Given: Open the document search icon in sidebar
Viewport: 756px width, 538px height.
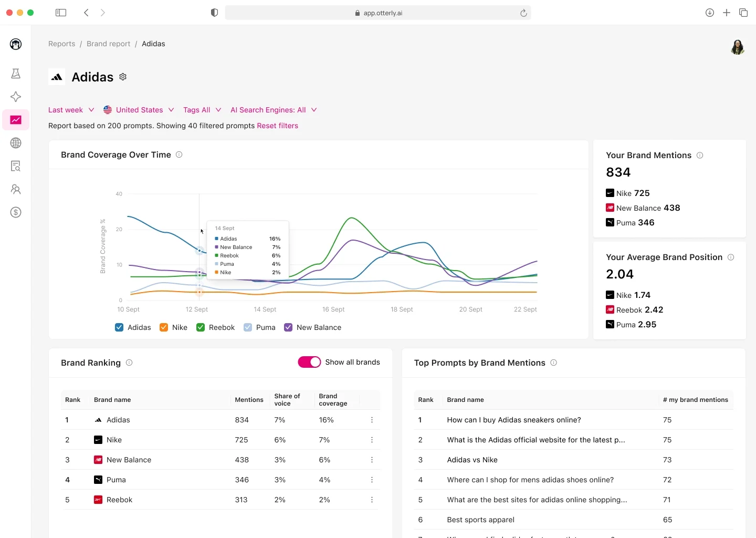Looking at the screenshot, I should click(x=16, y=166).
